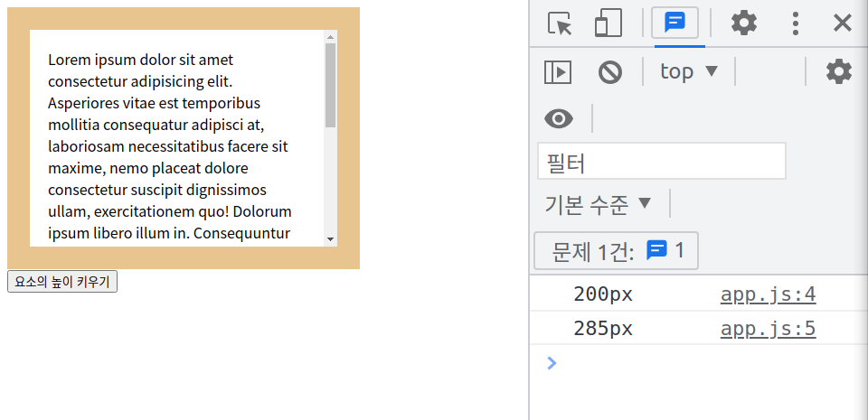Screen dimensions: 868x420
Task: Open the app.js:5 source link
Action: [x=768, y=329]
